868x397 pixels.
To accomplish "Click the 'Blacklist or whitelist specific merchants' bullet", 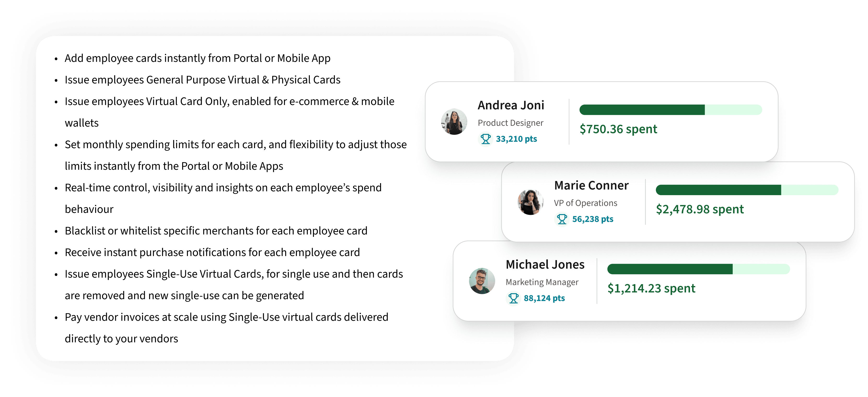I will click(x=216, y=231).
